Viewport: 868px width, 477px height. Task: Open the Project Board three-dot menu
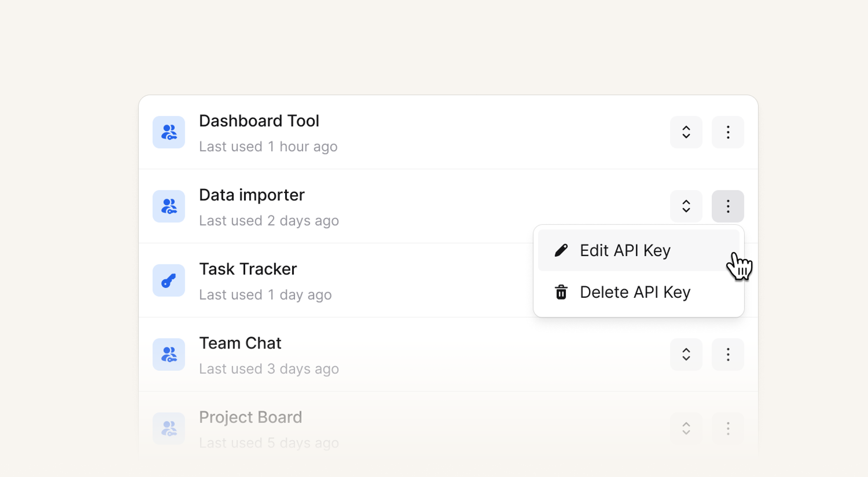pyautogui.click(x=728, y=428)
